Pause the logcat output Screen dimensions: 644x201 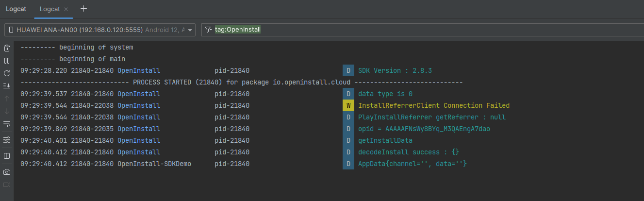7,61
